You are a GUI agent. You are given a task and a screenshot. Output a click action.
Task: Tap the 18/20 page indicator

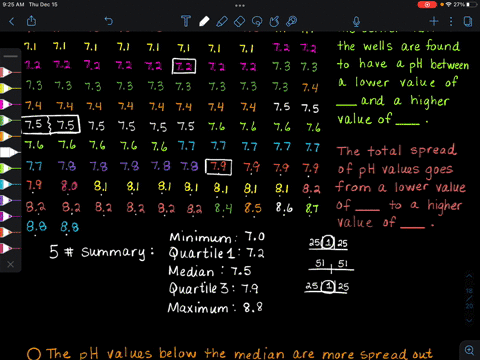(469, 298)
